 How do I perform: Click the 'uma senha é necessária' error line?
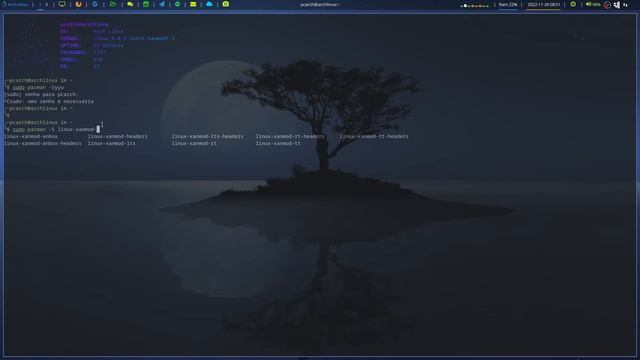(x=60, y=101)
